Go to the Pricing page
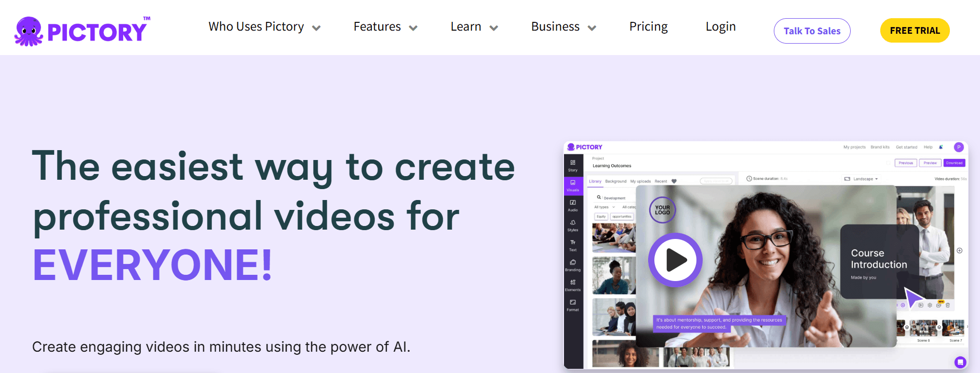The width and height of the screenshot is (980, 373). pos(648,26)
